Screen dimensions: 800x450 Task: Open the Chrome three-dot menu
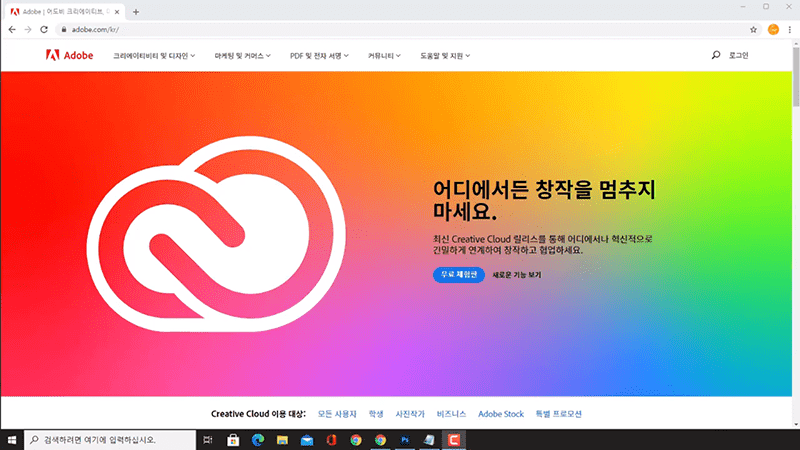click(790, 30)
